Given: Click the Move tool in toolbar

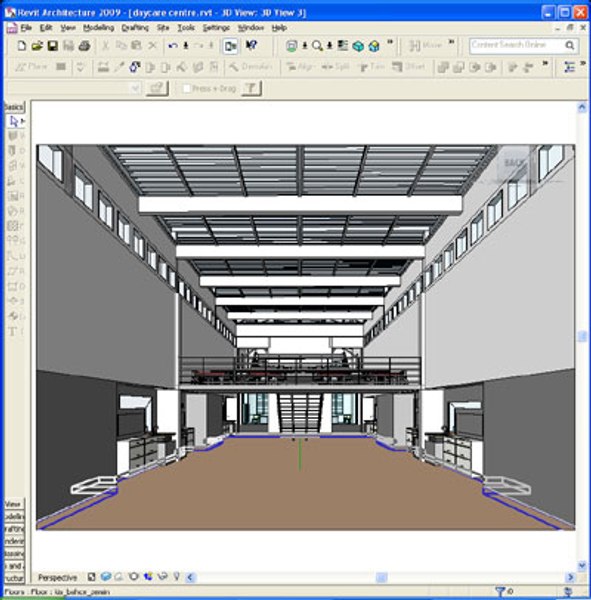Looking at the screenshot, I should [x=426, y=46].
